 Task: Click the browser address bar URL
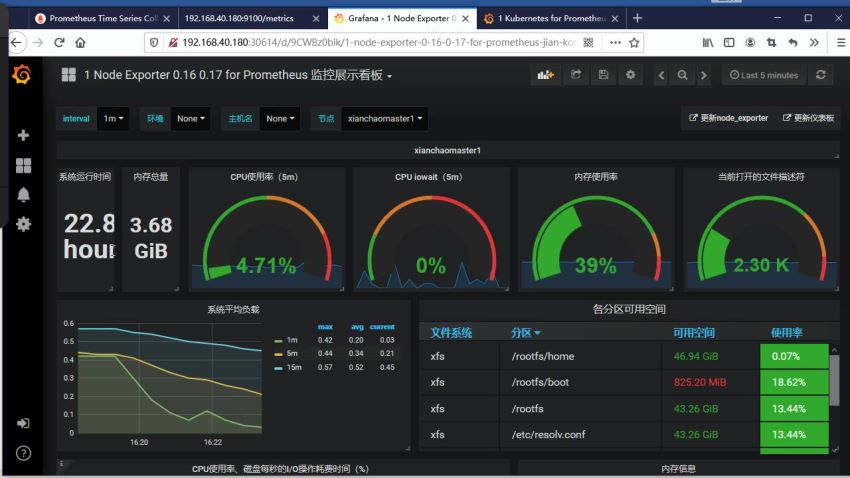(378, 42)
